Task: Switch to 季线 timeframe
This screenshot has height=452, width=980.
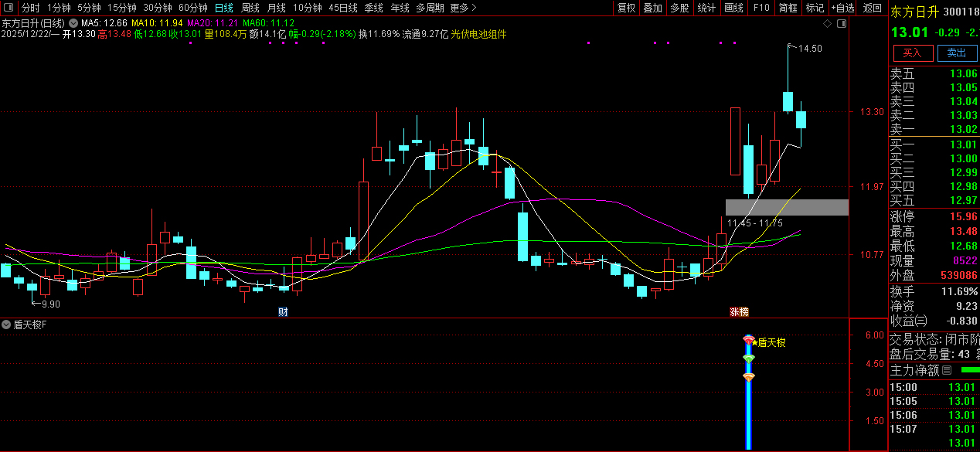Action: tap(373, 8)
